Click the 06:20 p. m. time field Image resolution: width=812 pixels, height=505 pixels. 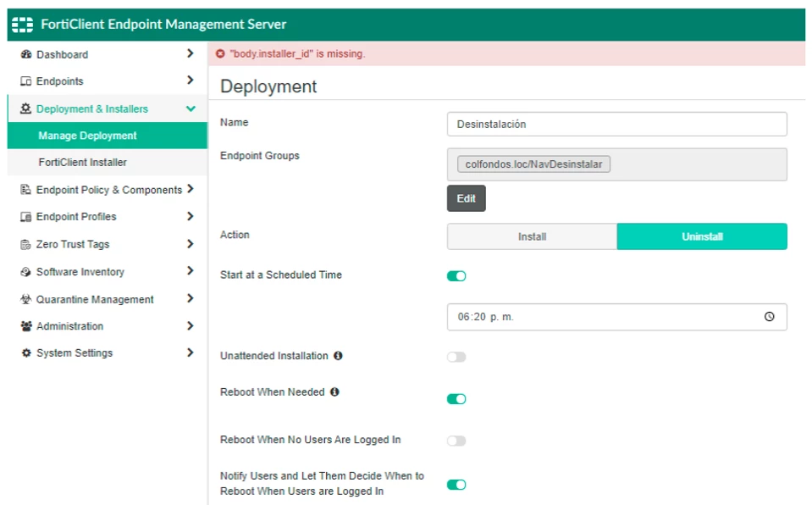pyautogui.click(x=616, y=317)
